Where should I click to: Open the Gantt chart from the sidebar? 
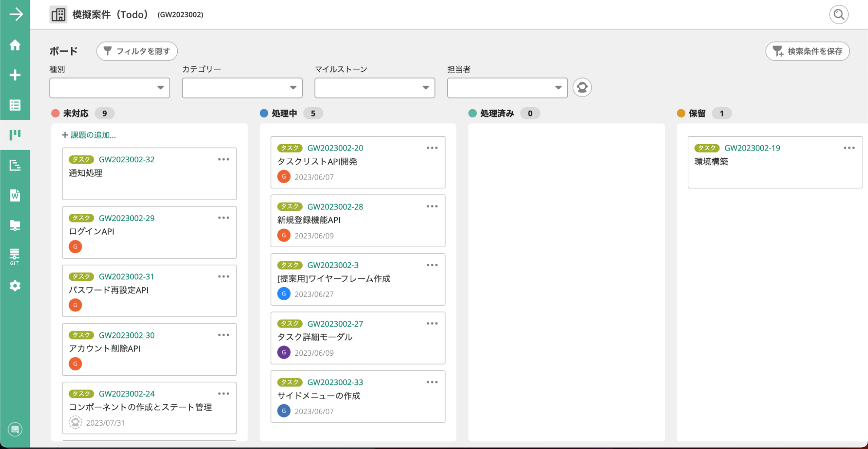click(15, 165)
